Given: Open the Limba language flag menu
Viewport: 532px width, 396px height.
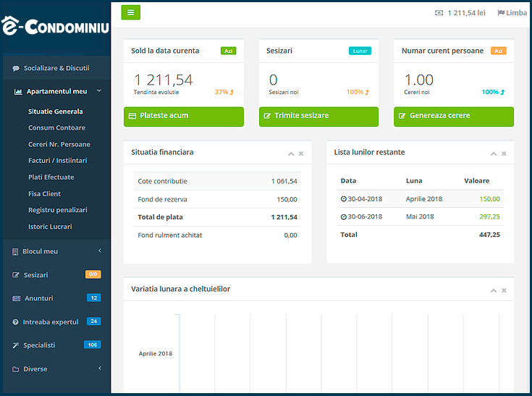Looking at the screenshot, I should click(512, 13).
